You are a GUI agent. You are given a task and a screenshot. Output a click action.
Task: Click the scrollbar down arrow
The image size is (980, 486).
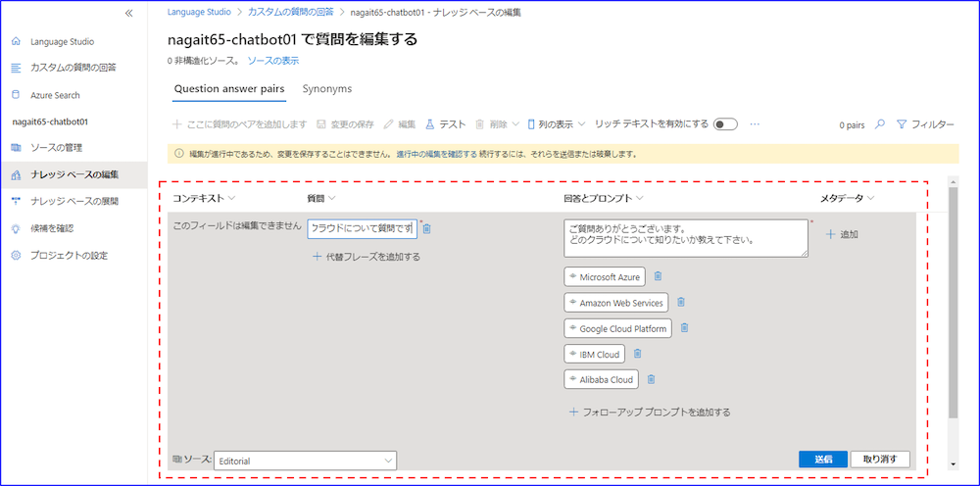[953, 463]
